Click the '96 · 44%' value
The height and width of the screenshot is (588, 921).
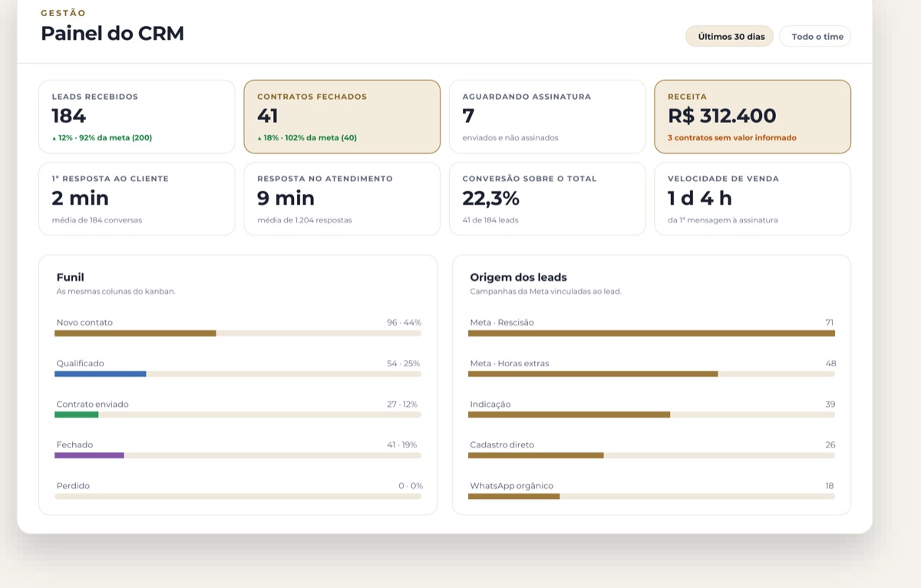coord(404,322)
